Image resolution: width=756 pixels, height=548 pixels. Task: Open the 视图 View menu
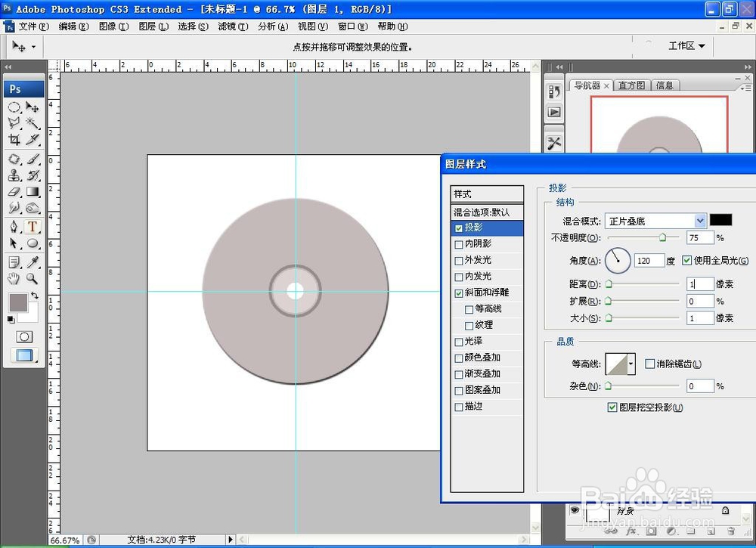coord(312,26)
